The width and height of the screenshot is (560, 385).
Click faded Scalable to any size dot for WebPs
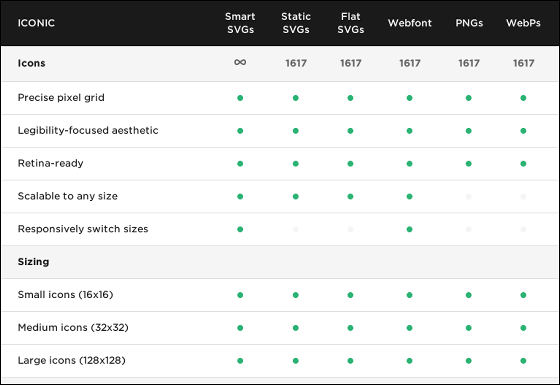point(523,196)
